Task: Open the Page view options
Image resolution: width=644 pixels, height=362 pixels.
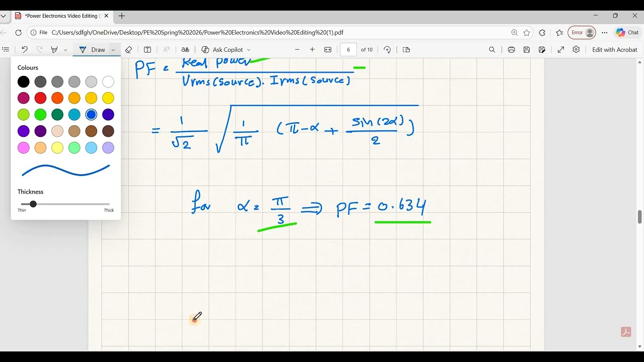Action: pos(407,50)
